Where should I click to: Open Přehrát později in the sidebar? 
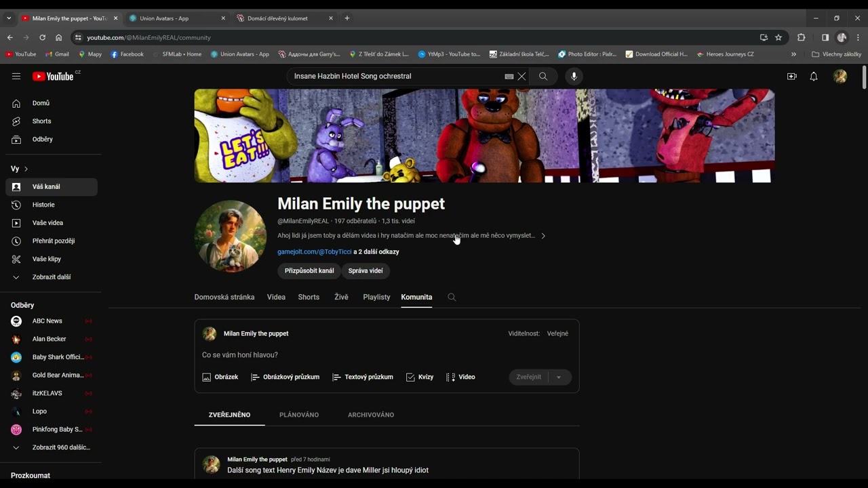coord(52,241)
